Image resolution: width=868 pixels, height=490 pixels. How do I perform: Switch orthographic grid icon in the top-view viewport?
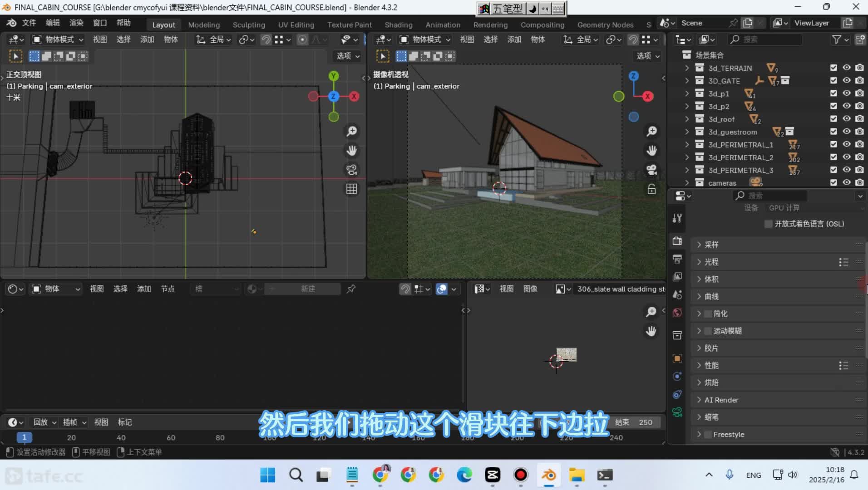(352, 189)
